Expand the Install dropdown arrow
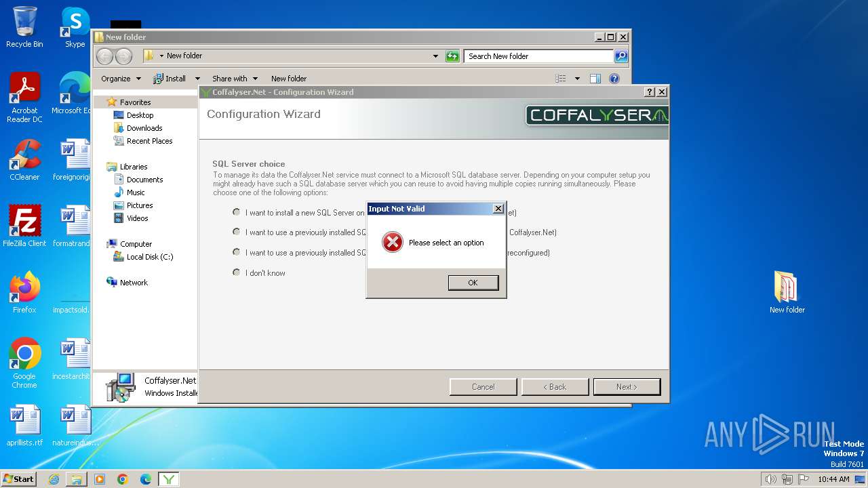This screenshot has height=488, width=868. (x=197, y=79)
